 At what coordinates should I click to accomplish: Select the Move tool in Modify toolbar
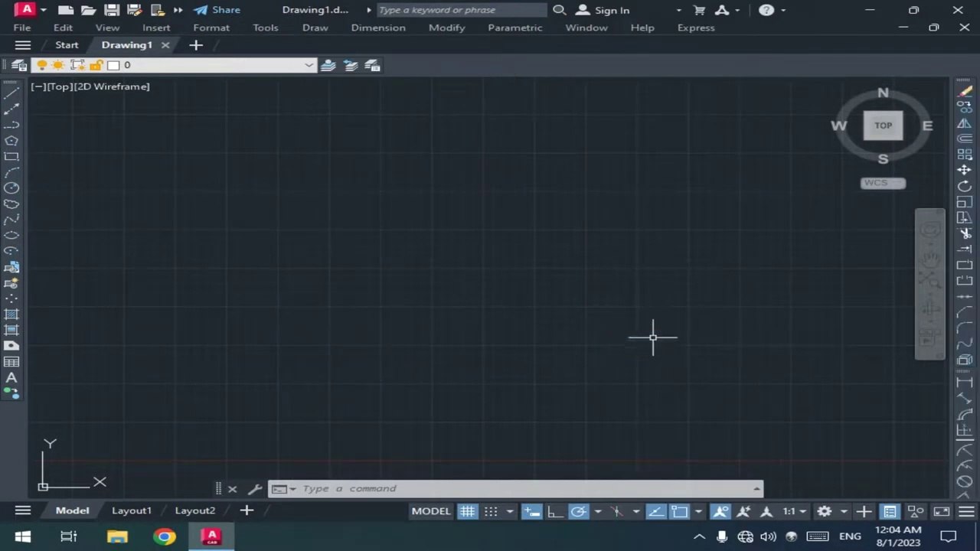click(965, 171)
